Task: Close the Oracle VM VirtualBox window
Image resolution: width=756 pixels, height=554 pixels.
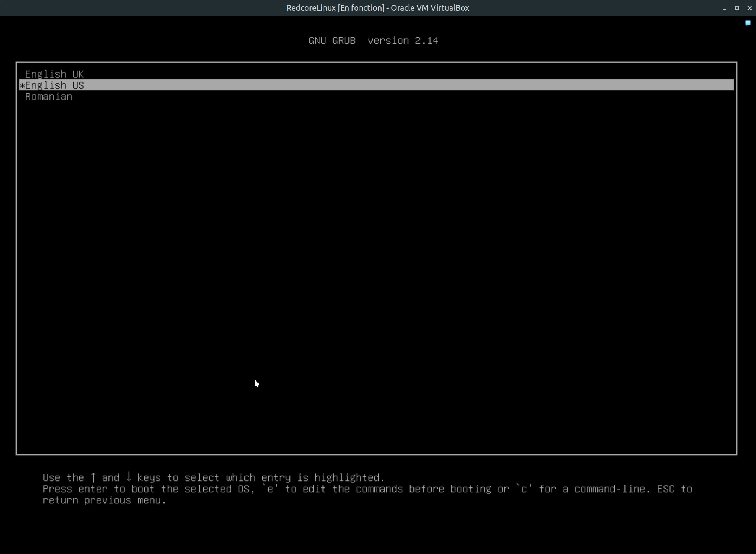Action: [x=749, y=8]
